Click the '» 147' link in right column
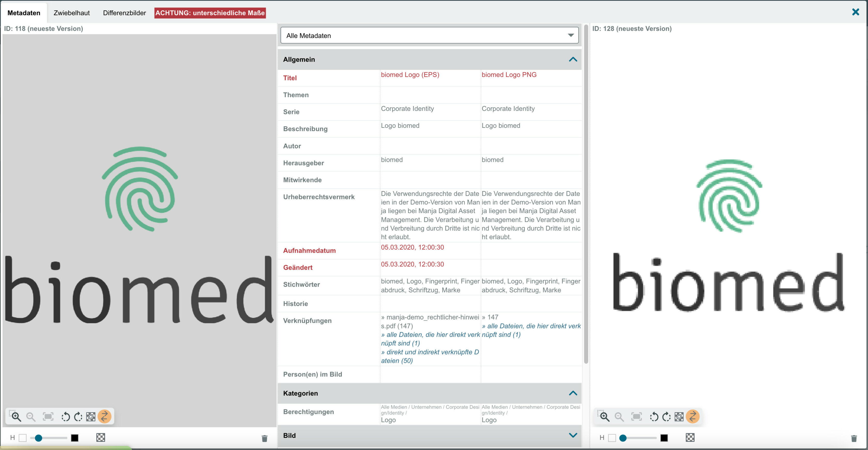 tap(490, 317)
